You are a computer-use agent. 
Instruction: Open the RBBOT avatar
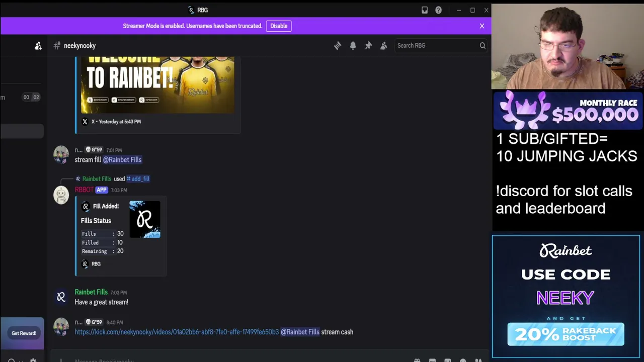[61, 195]
